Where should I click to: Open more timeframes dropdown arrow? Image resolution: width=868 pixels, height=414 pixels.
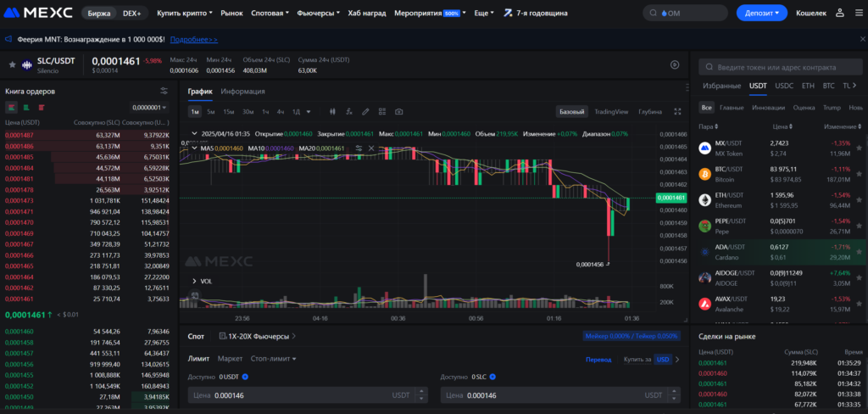[309, 111]
